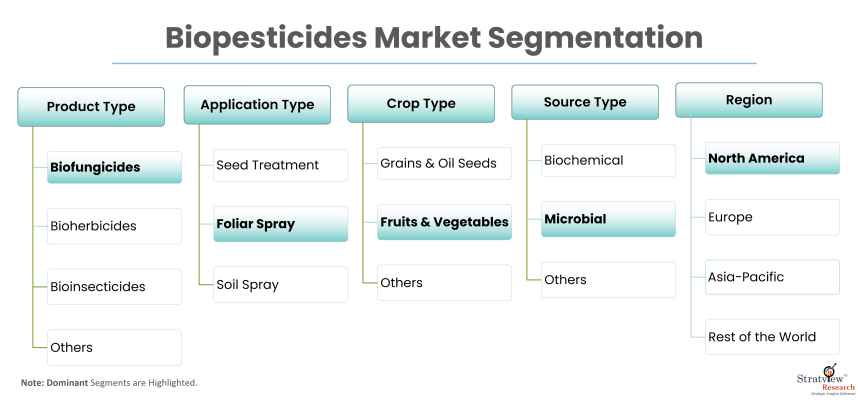Select the Europe region box
Screen dimensions: 858x410
click(772, 217)
